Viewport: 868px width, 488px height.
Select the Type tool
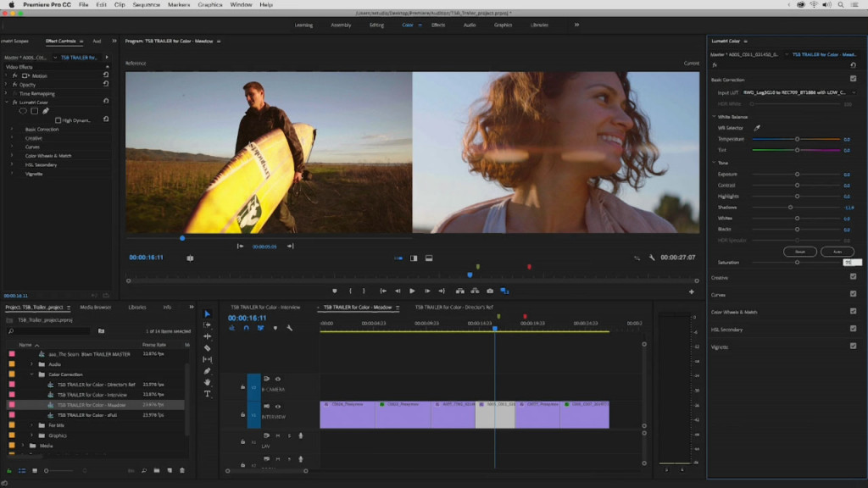coord(207,393)
